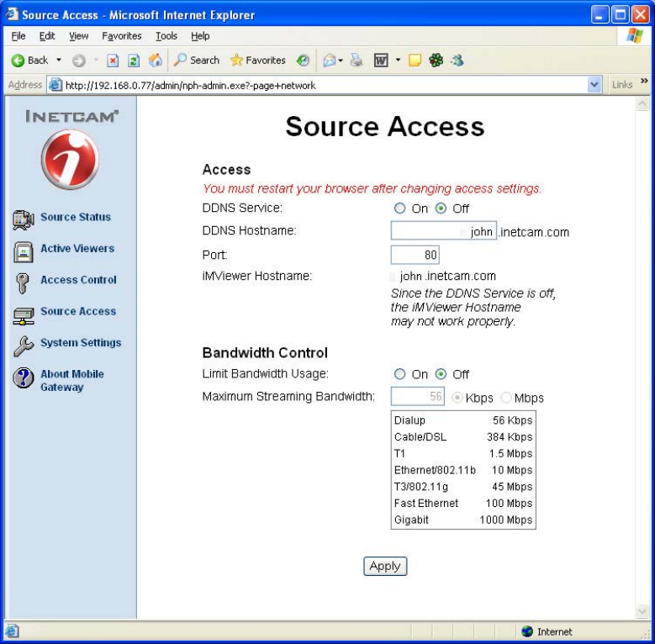This screenshot has width=655, height=644.
Task: Maximize the Internet Explorer window
Action: coord(620,15)
